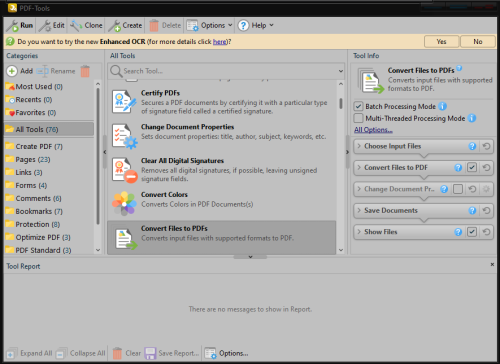Show info for Multi-Threaded Processing Mode

click(472, 118)
